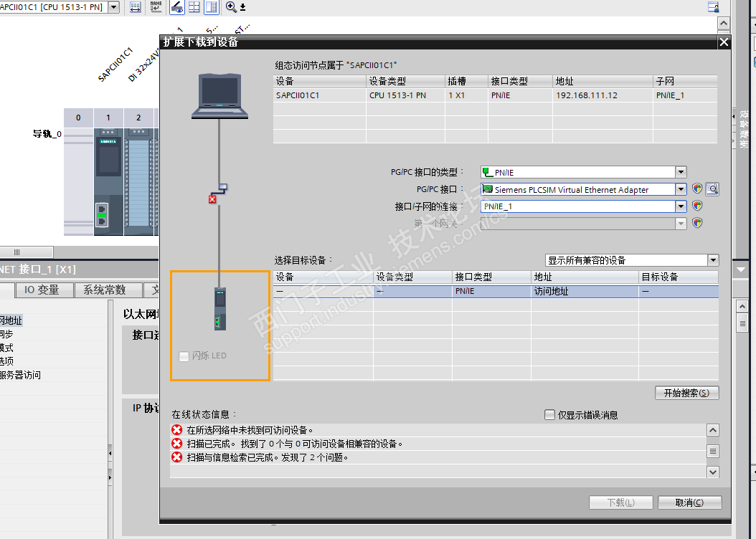Click the up arrow of the status message scrollbar

click(x=713, y=430)
